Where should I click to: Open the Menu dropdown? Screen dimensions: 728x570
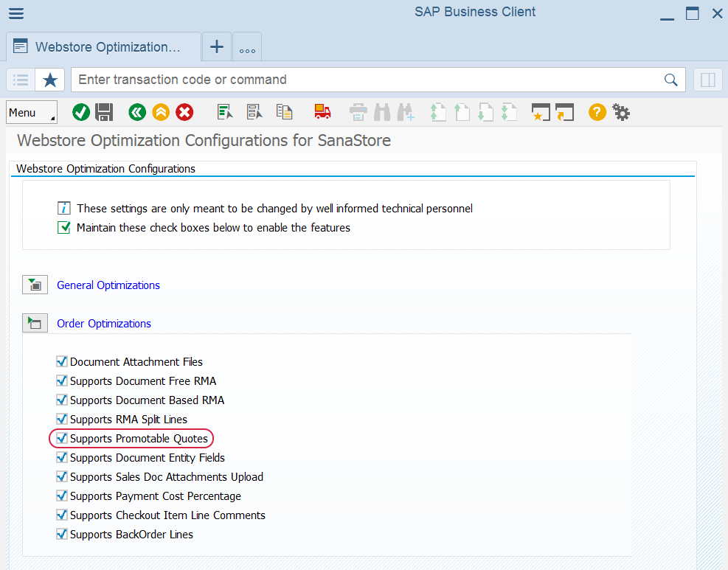tap(32, 112)
